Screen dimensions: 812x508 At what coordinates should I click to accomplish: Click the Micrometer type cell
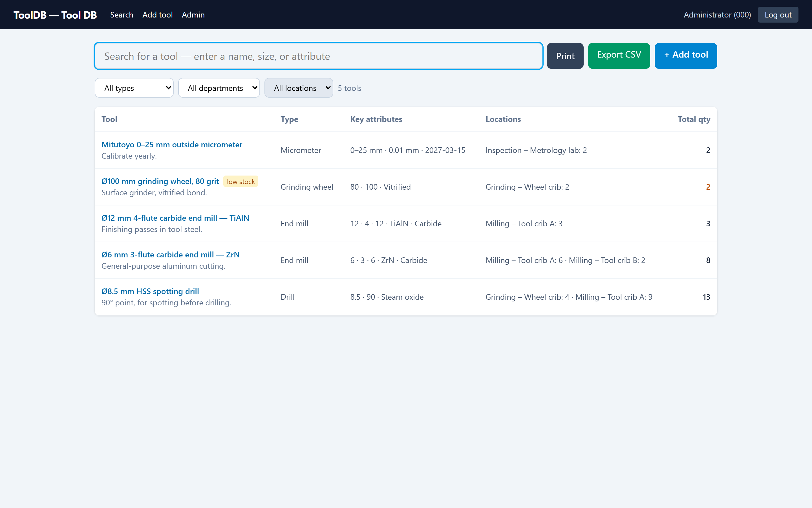tap(301, 150)
